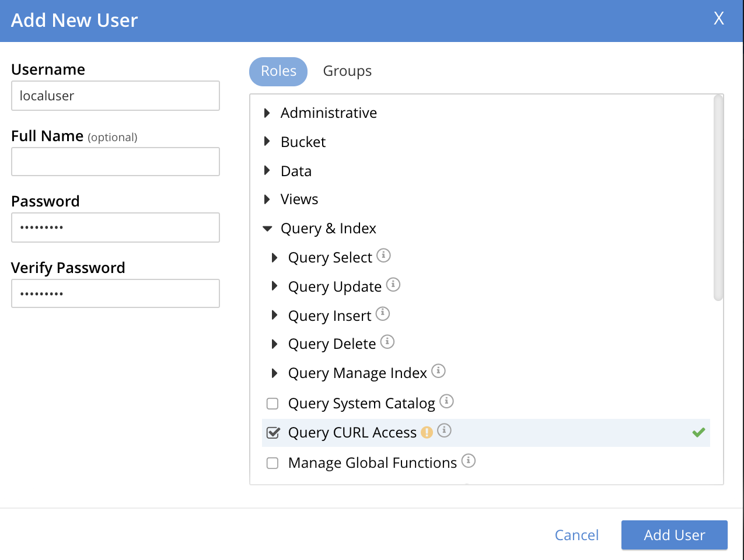Click info icon next to Manage Global Functions
The height and width of the screenshot is (560, 744).
pos(469,461)
